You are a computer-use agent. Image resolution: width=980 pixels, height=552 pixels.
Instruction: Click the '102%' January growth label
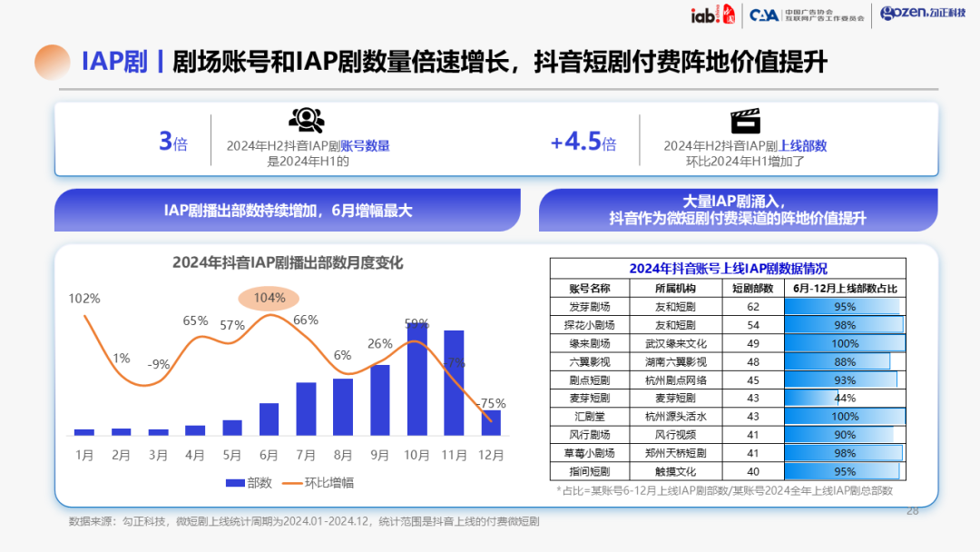pyautogui.click(x=84, y=299)
